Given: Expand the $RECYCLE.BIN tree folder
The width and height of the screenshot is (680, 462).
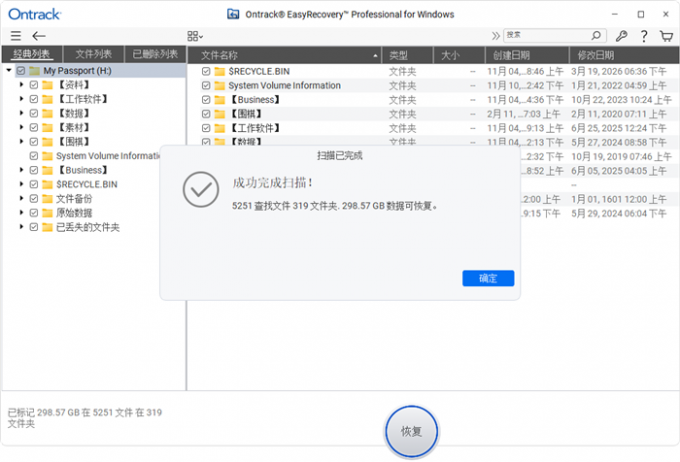Looking at the screenshot, I should click(x=21, y=184).
